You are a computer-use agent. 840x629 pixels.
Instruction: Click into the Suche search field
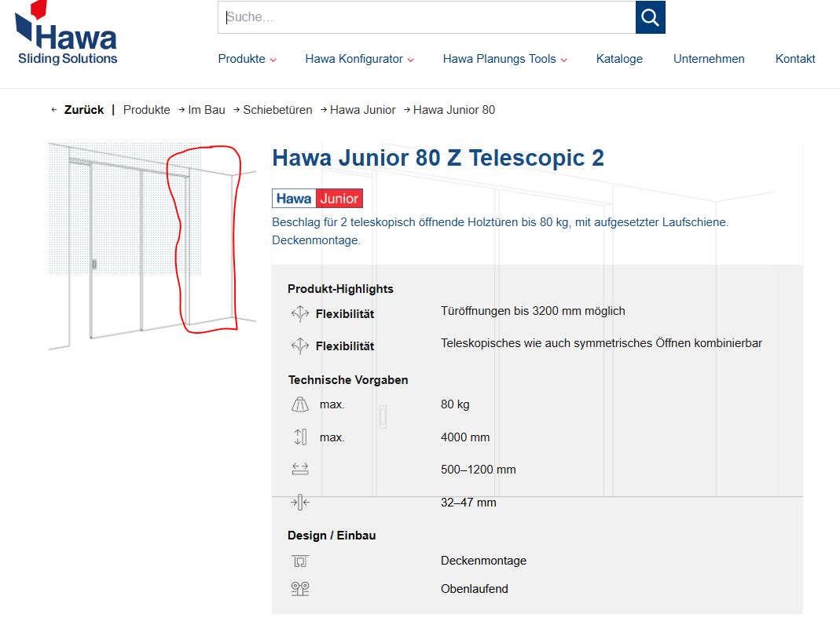(x=427, y=17)
